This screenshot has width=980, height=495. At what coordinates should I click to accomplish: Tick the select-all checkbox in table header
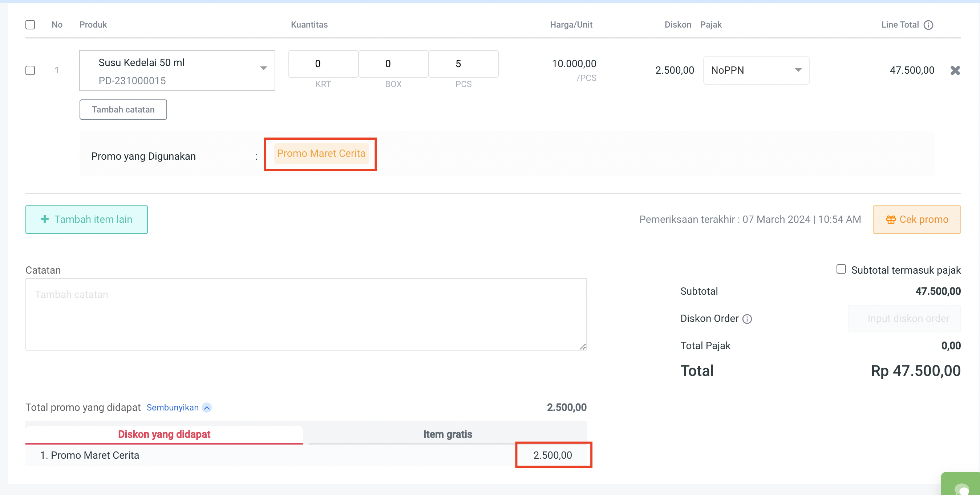tap(30, 25)
